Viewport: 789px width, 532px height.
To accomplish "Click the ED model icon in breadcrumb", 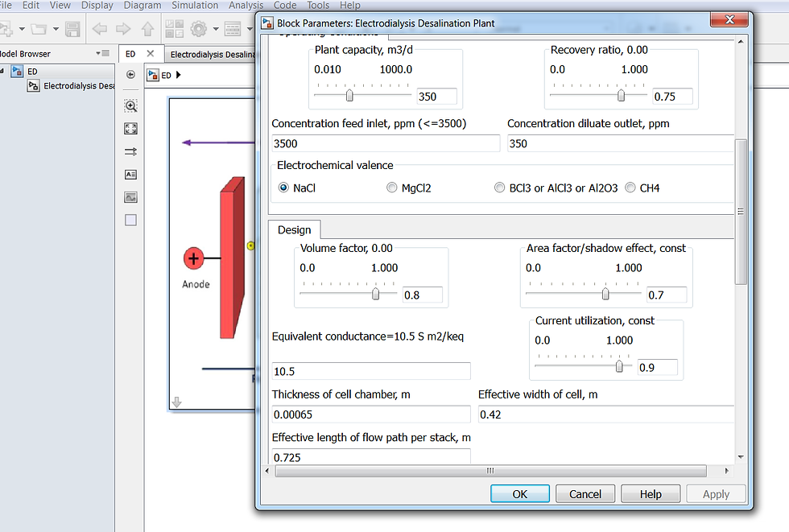I will click(x=153, y=75).
